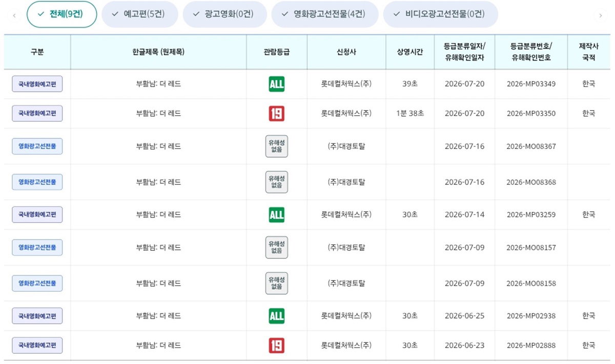Click 영화광고선전물 button for 2026-MO08158
The width and height of the screenshot is (615, 364).
[37, 283]
